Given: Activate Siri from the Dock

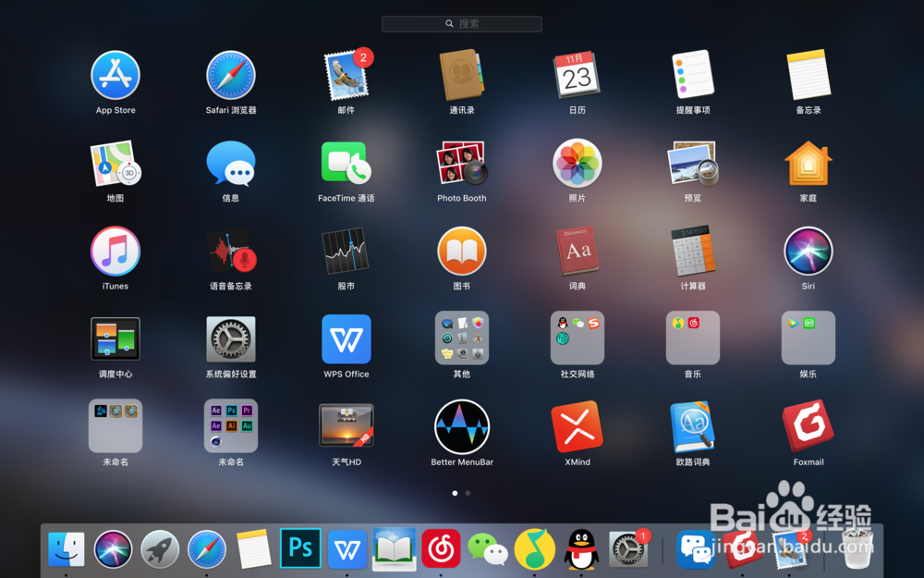Looking at the screenshot, I should pyautogui.click(x=113, y=549).
